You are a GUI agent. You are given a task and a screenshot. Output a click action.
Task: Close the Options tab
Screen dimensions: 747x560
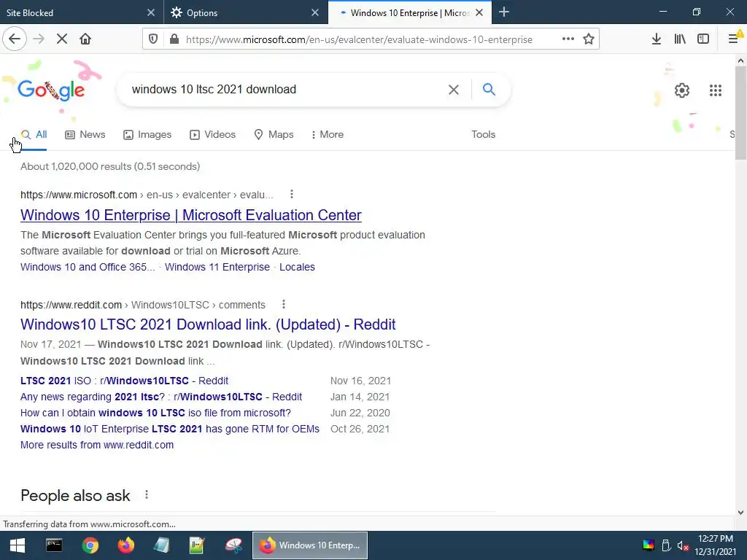pyautogui.click(x=315, y=13)
